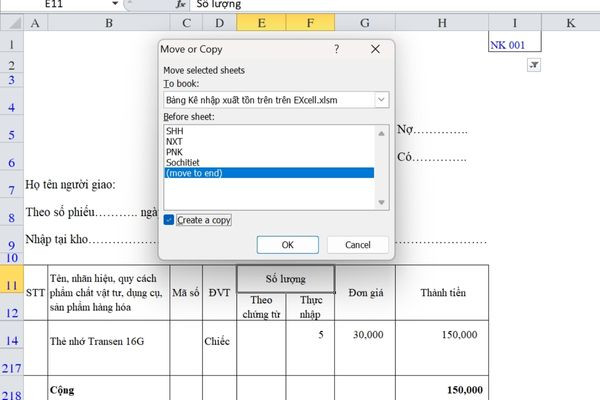
Task: Select column G header
Action: click(x=365, y=23)
